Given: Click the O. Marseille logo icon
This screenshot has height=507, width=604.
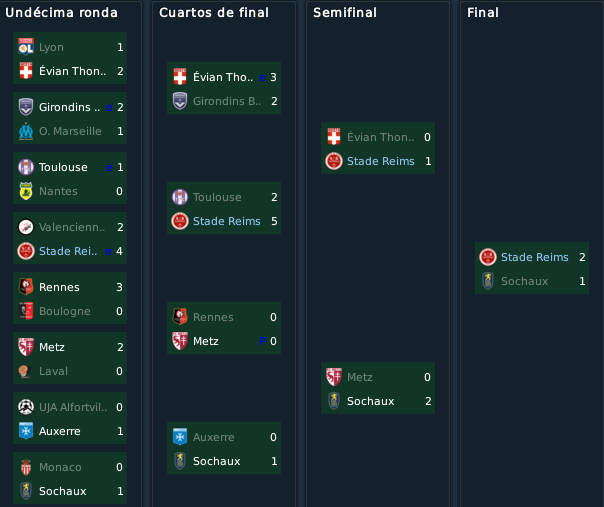Looking at the screenshot, I should (26, 131).
